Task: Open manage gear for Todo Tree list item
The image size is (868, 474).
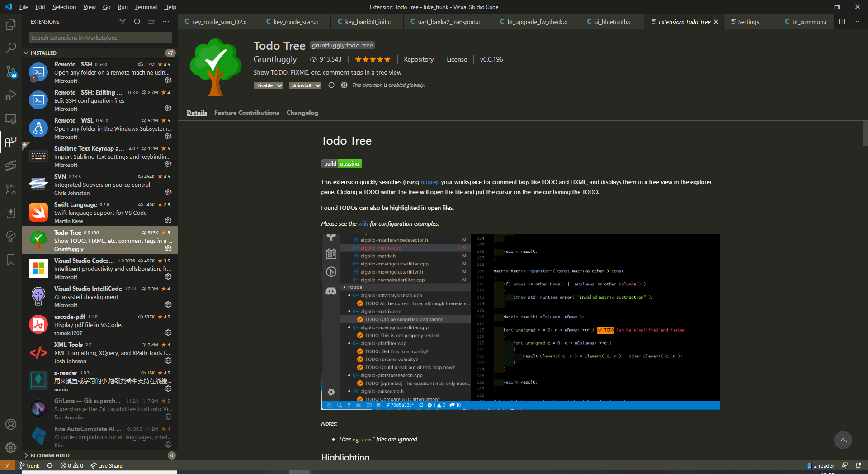Action: [168, 248]
